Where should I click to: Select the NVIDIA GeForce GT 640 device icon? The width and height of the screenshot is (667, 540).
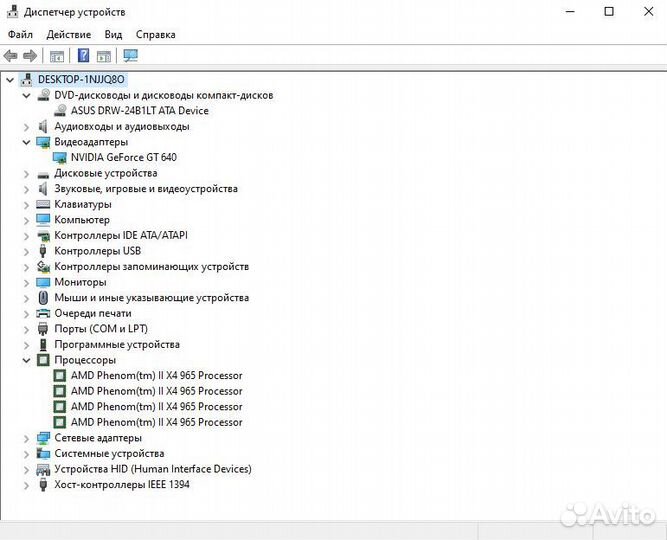click(59, 158)
